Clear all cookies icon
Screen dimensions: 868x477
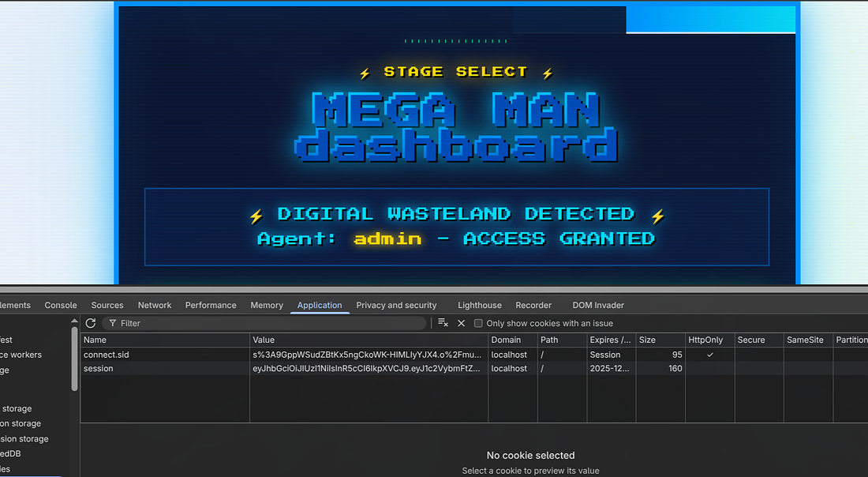443,323
